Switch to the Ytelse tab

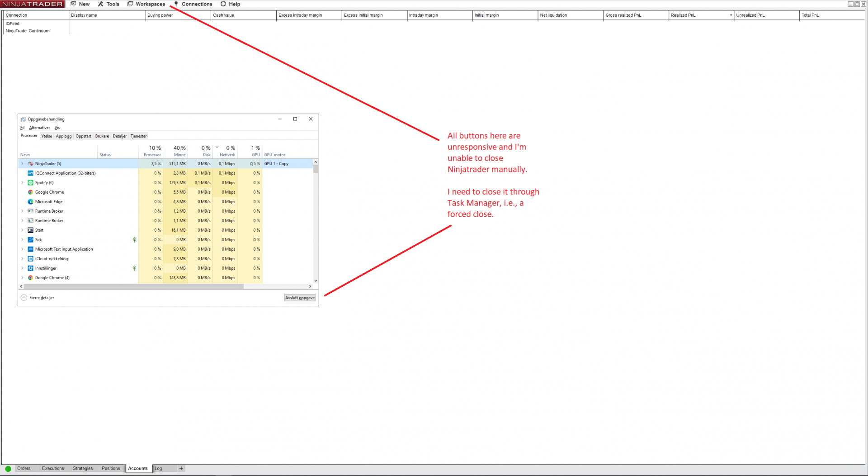click(47, 136)
